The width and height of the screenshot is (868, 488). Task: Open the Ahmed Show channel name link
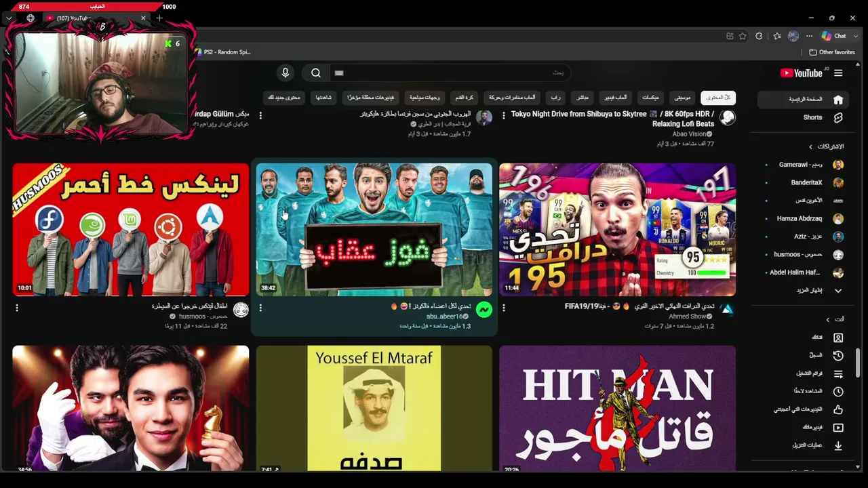click(x=688, y=317)
